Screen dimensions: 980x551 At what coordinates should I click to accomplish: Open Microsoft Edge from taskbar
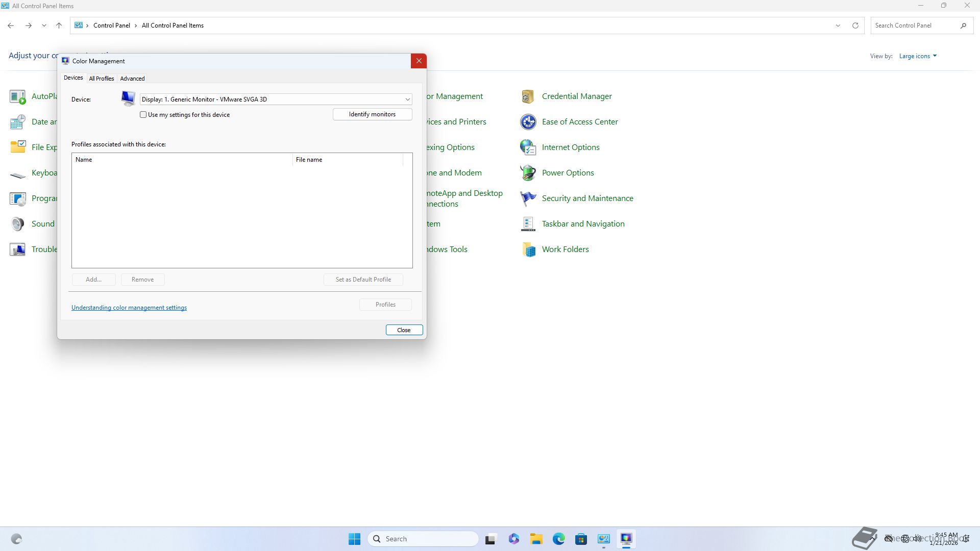(x=558, y=539)
